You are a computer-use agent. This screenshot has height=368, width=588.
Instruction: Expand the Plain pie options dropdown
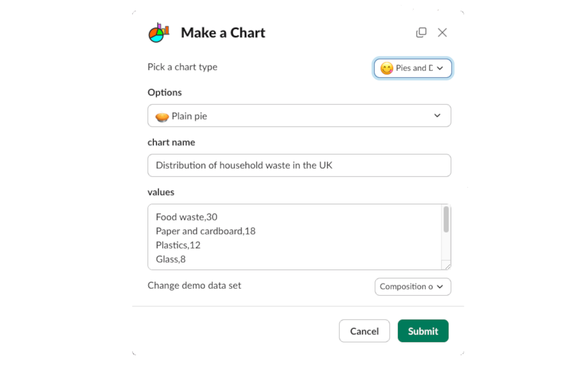pos(299,116)
